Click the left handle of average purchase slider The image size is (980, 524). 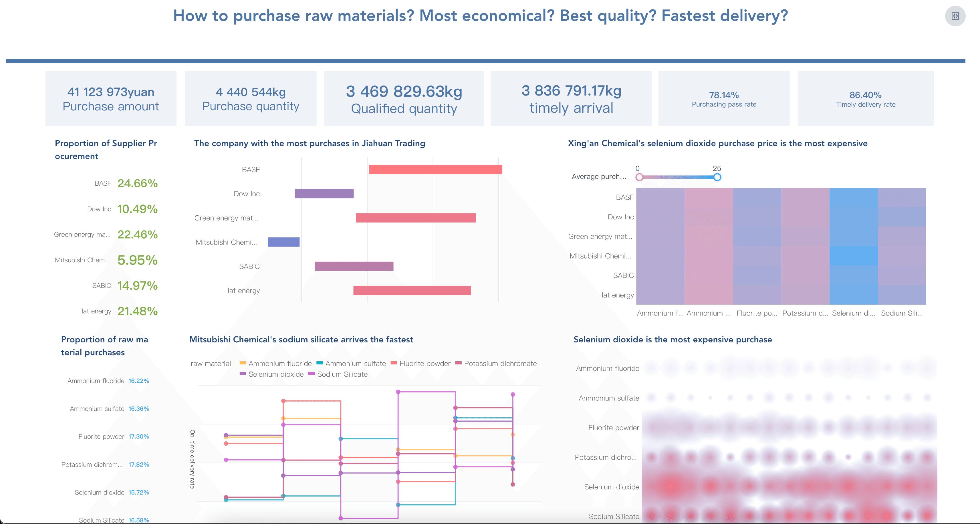click(639, 177)
